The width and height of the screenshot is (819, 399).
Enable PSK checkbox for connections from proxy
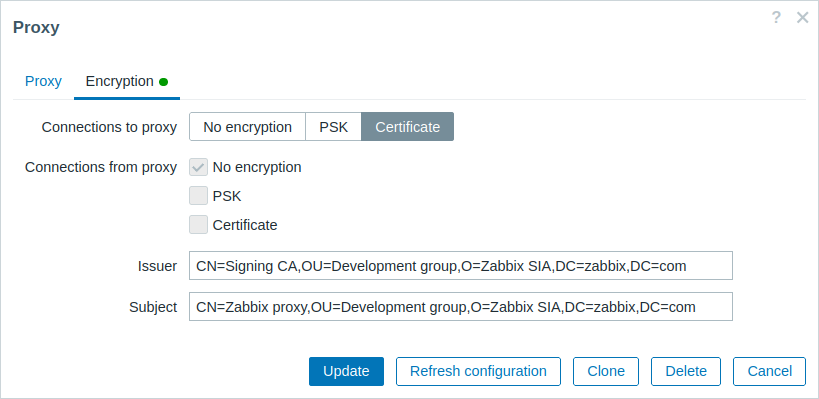pos(198,196)
